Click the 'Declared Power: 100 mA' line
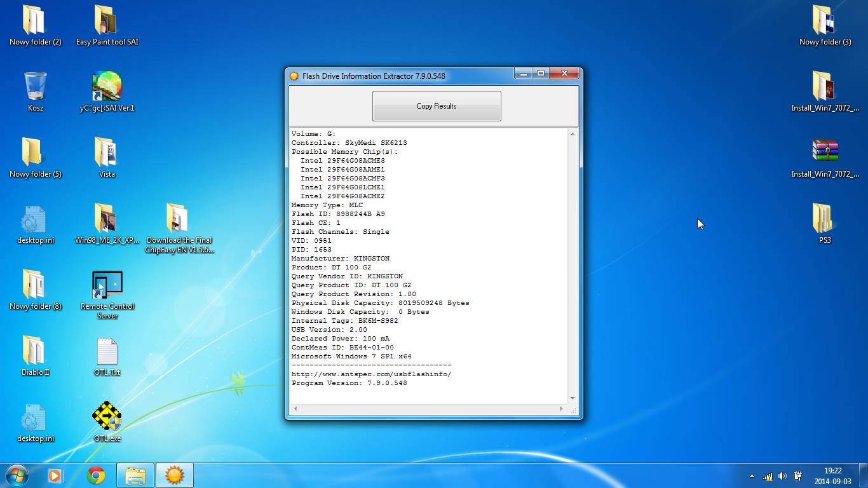 pyautogui.click(x=340, y=339)
